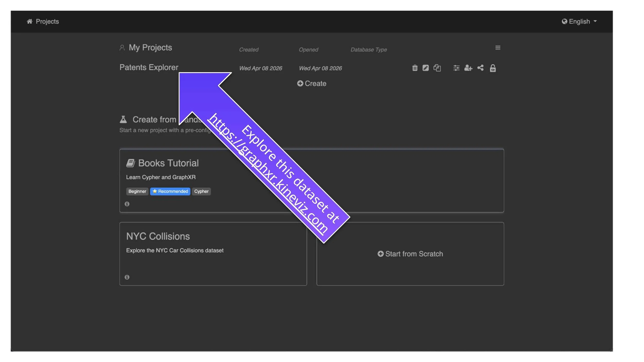Select the NYC Collisions sandbox title
The width and height of the screenshot is (644, 362).
[x=158, y=236]
